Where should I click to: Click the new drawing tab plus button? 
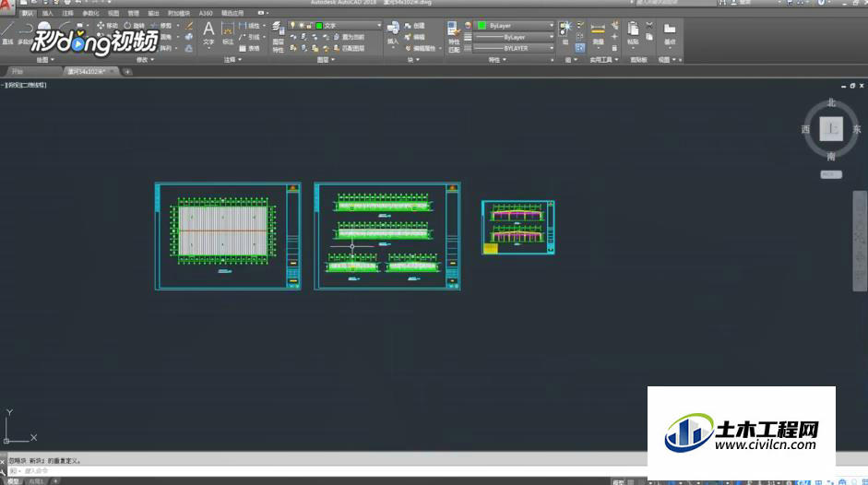(x=127, y=71)
